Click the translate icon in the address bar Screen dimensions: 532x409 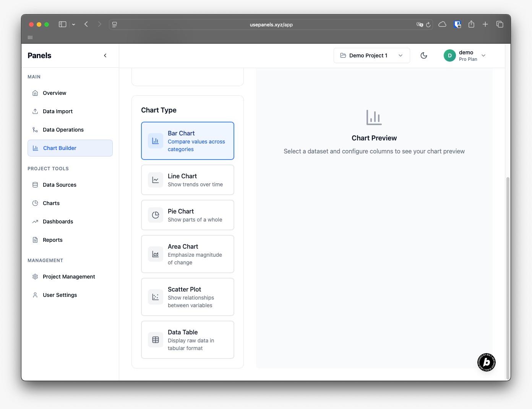pos(420,24)
